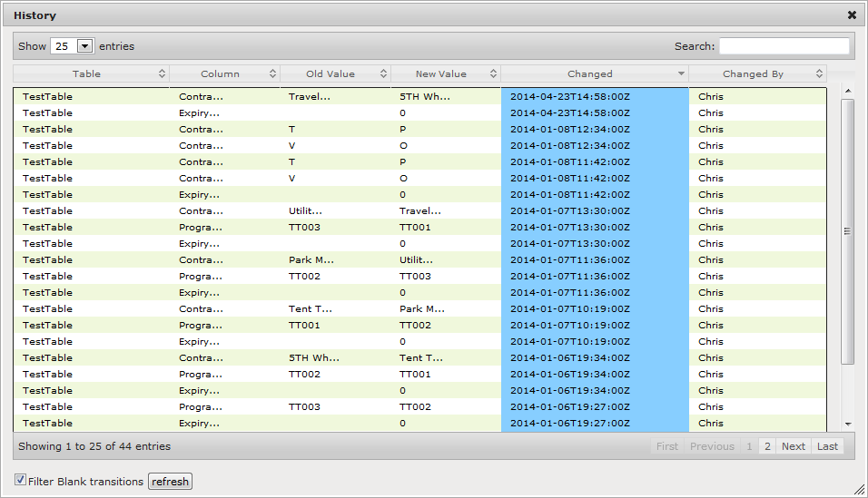Go to the Previous page
The width and height of the screenshot is (868, 498).
point(712,446)
